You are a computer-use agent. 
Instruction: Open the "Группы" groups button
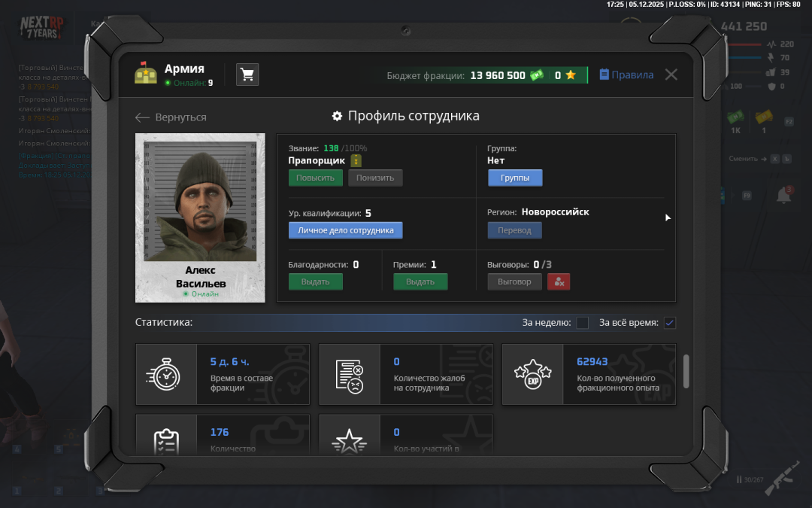[x=515, y=178]
